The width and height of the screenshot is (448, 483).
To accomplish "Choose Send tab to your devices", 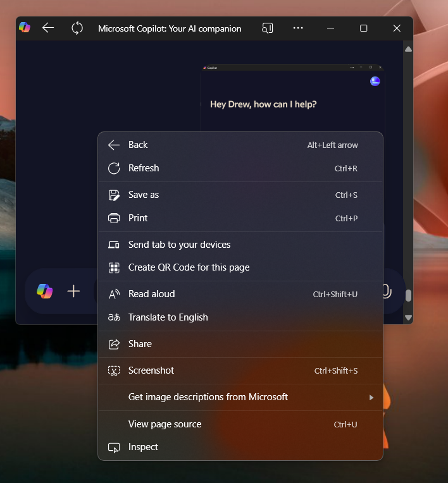I will pos(240,245).
